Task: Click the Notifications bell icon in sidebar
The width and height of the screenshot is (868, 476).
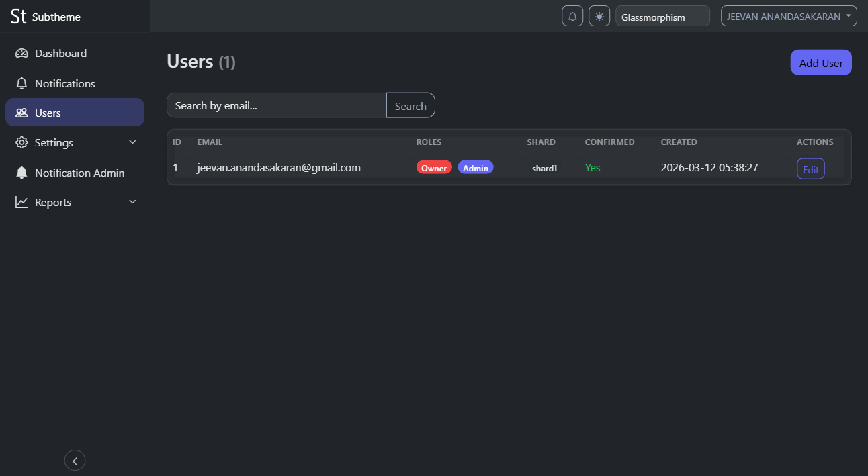Action: (x=22, y=83)
